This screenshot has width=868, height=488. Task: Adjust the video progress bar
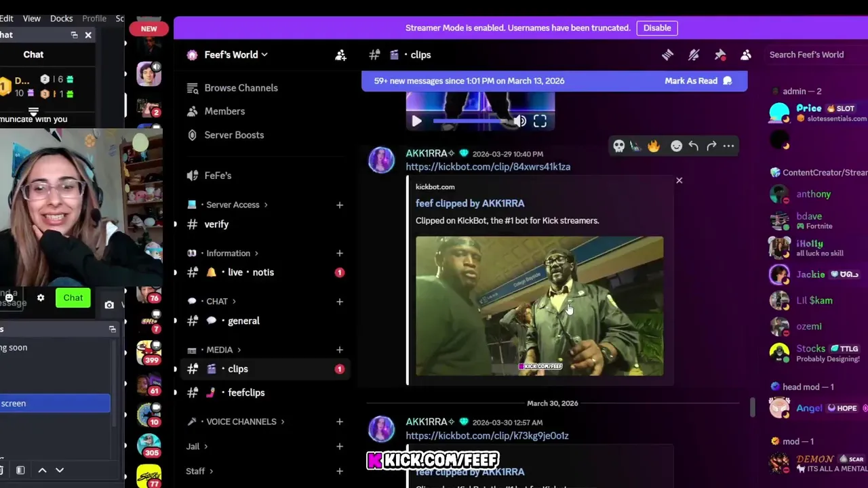point(470,121)
